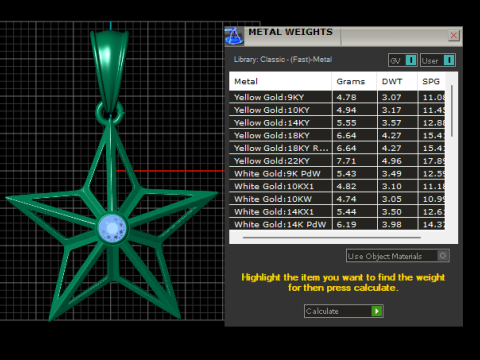Select Yellow Gold:10KY row

point(337,110)
